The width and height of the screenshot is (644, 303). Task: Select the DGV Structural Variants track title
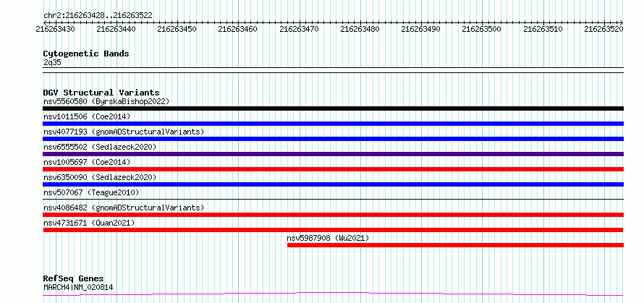(101, 93)
